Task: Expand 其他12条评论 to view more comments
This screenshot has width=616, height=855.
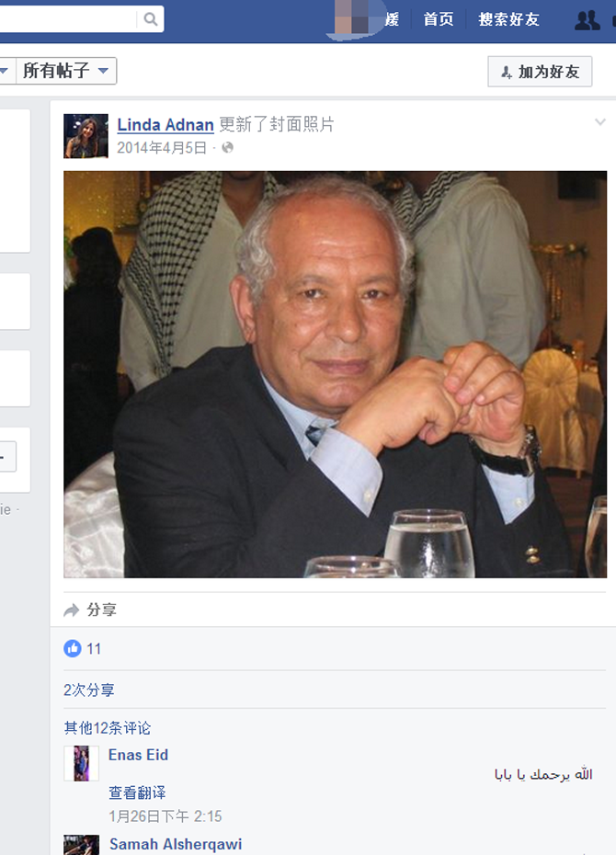Action: pyautogui.click(x=108, y=728)
